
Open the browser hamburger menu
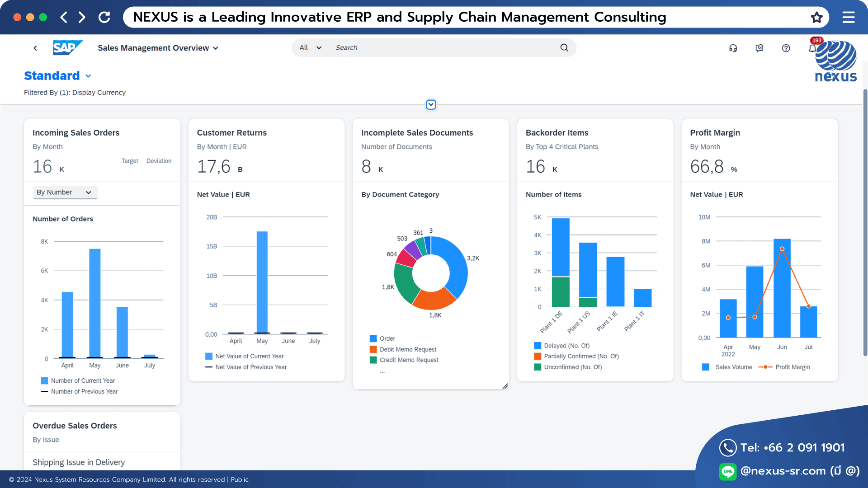(849, 17)
